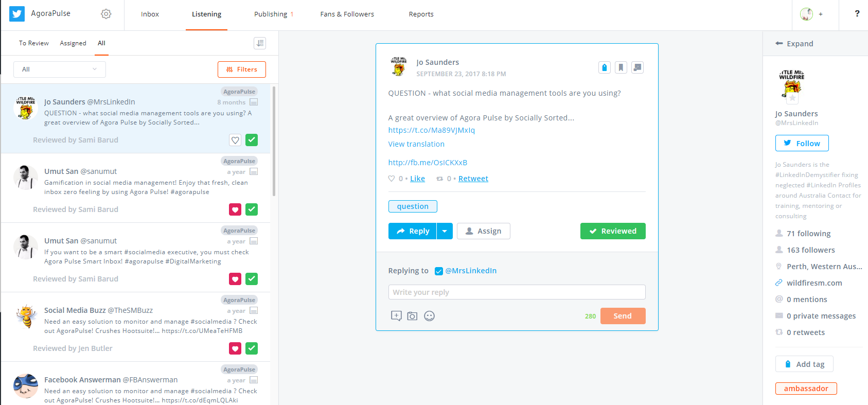Click the ambassador tag label

[x=806, y=389]
